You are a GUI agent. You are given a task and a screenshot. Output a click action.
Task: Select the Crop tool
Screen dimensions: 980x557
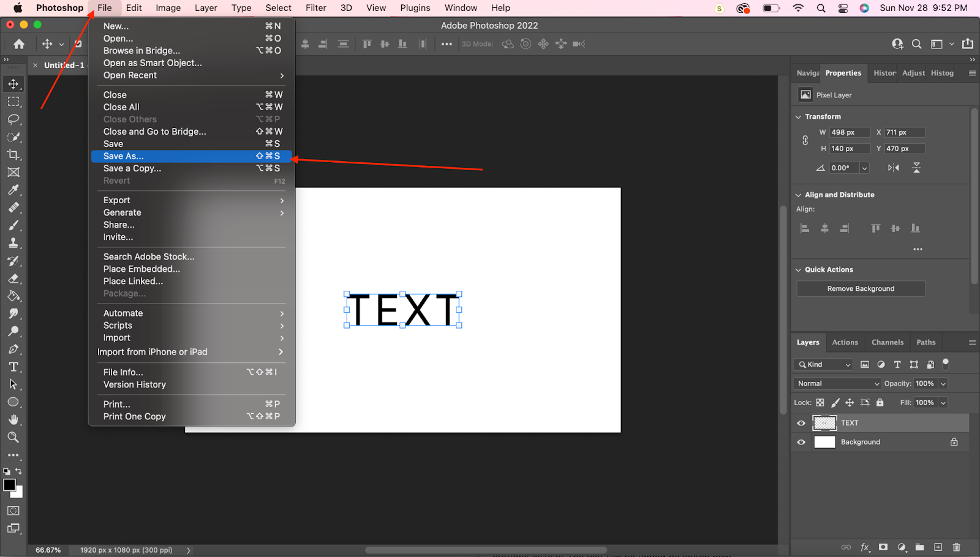coord(13,155)
